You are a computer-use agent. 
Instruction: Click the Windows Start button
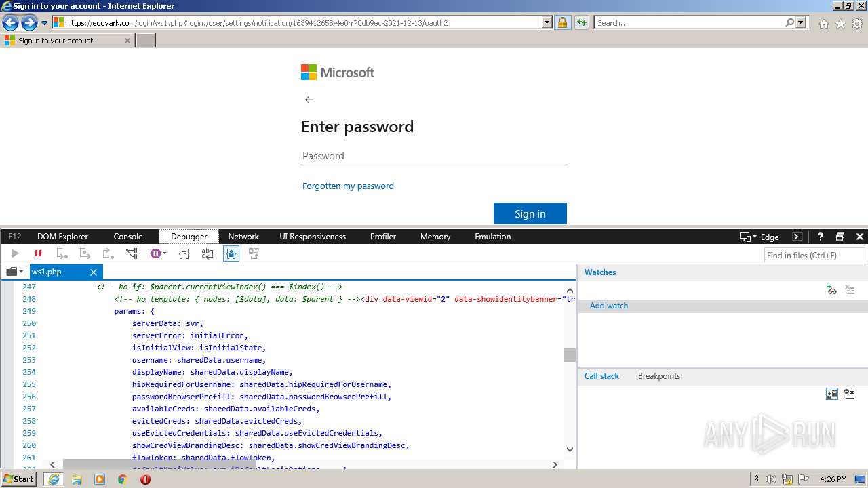pos(18,479)
